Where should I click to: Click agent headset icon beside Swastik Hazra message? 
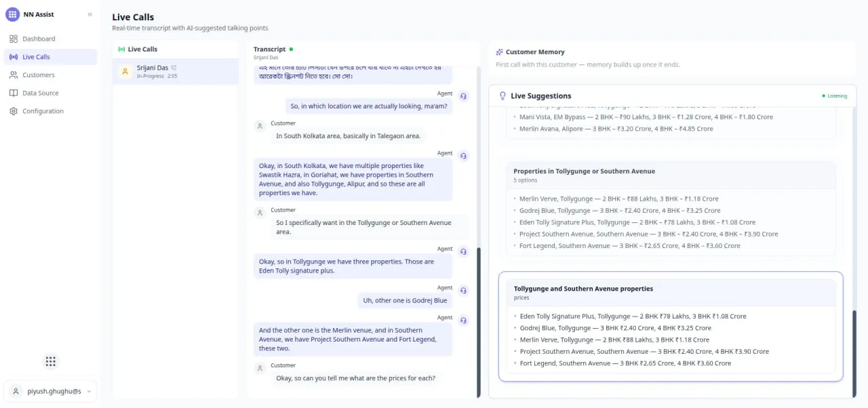(x=463, y=157)
